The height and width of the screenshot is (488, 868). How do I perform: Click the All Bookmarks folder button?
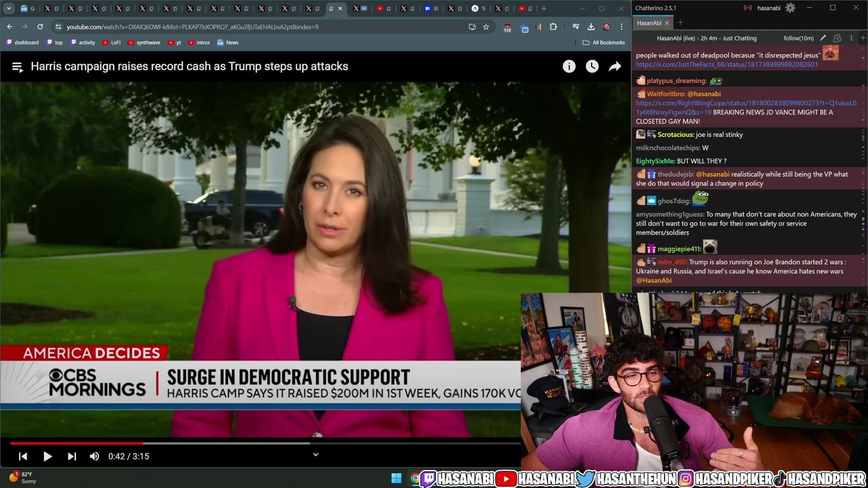[x=603, y=43]
